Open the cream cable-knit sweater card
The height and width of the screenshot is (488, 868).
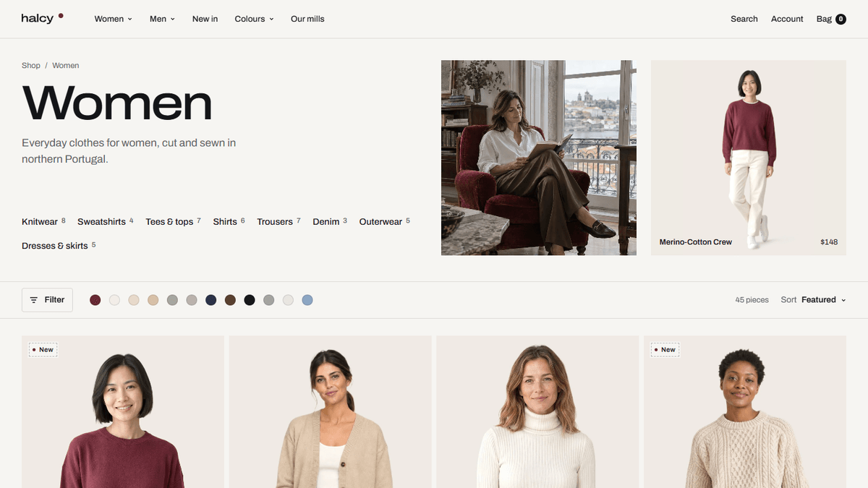click(745, 411)
